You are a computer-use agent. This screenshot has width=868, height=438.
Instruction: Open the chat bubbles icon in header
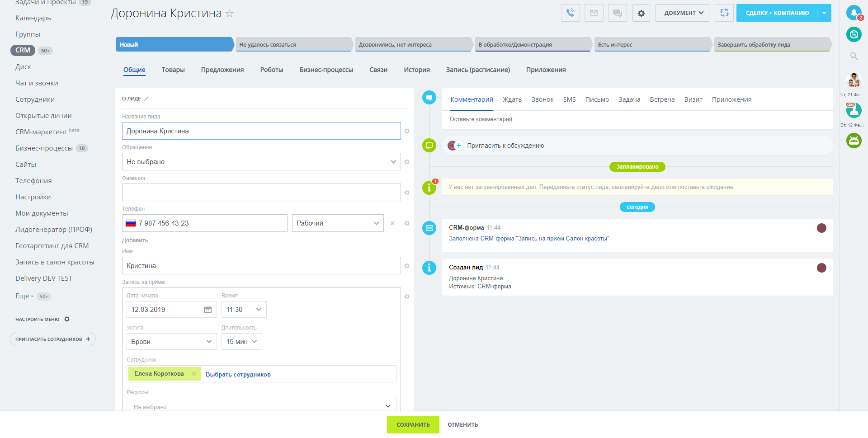click(x=618, y=13)
